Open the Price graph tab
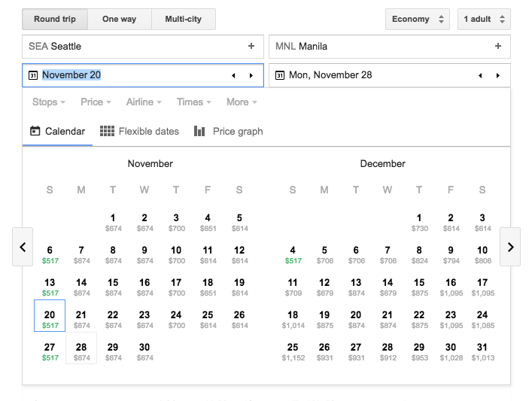Image resolution: width=532 pixels, height=401 pixels. [x=229, y=132]
